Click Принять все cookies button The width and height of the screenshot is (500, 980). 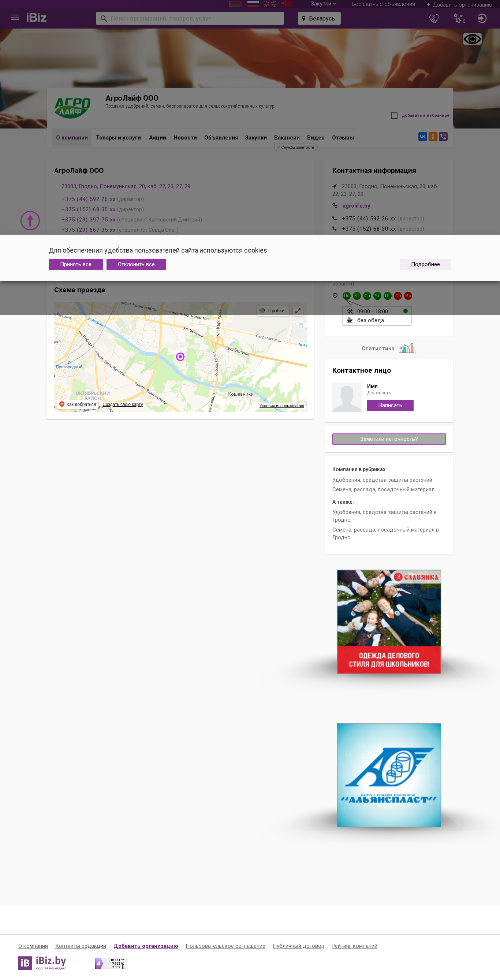coord(76,264)
